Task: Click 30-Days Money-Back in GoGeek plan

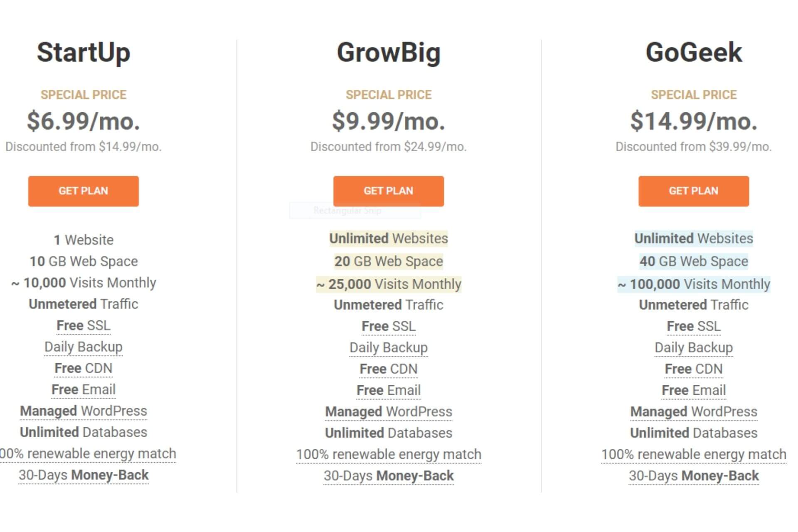Action: click(693, 475)
